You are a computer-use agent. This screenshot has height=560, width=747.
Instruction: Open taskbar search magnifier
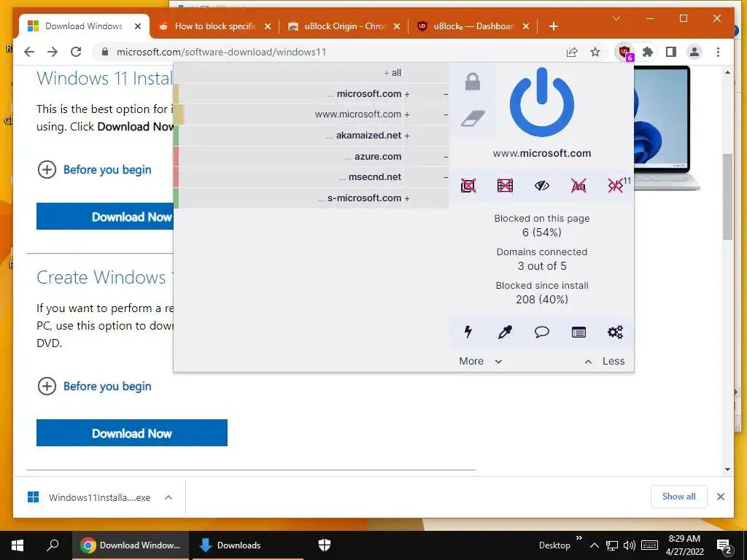pos(53,545)
